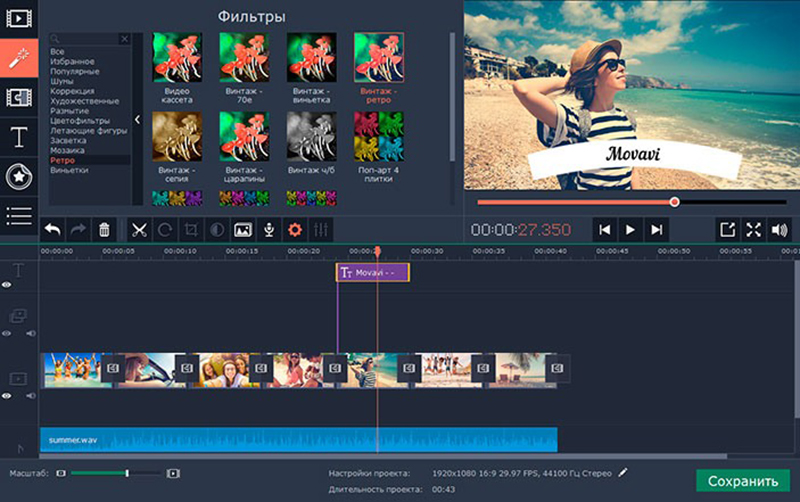Select the Художественные filter category
The image size is (800, 502).
click(x=84, y=101)
